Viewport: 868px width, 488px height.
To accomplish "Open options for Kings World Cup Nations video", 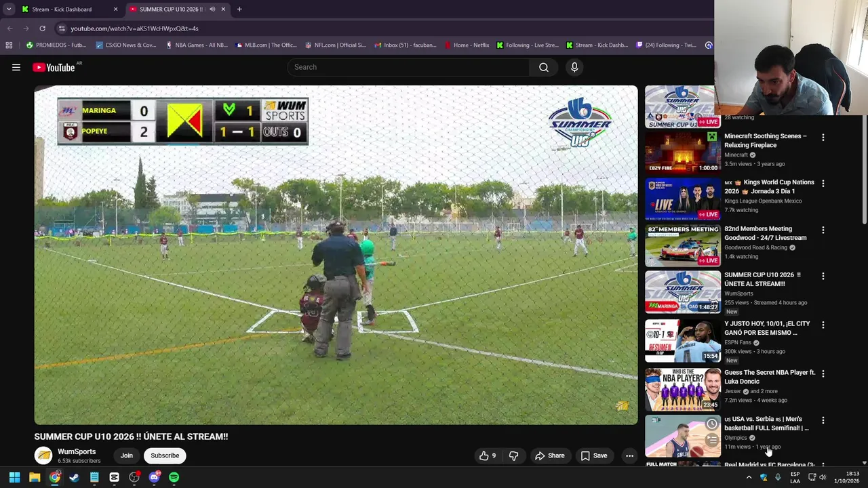I will click(x=823, y=184).
